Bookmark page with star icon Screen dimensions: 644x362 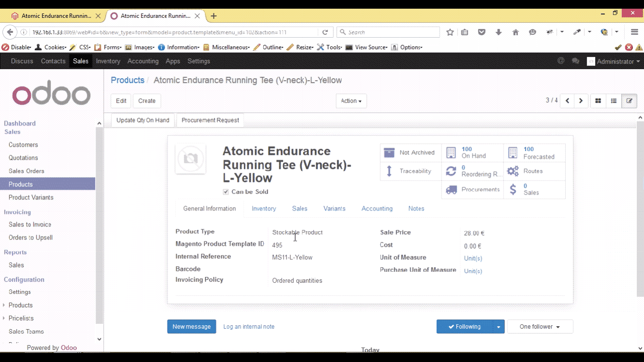tap(450, 32)
